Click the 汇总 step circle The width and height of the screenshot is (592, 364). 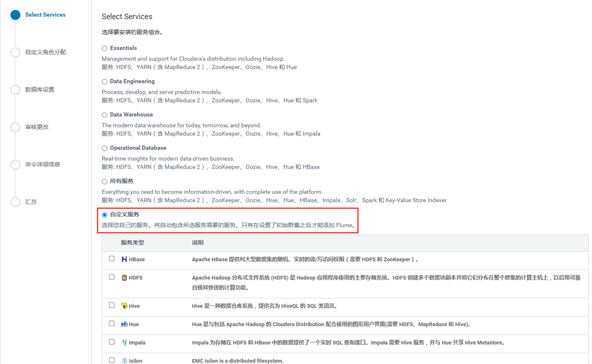point(16,202)
